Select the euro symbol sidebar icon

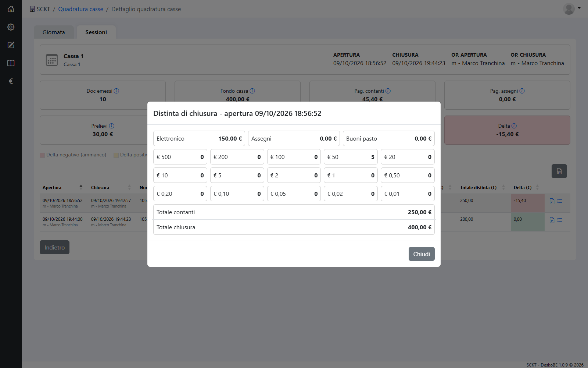11,81
